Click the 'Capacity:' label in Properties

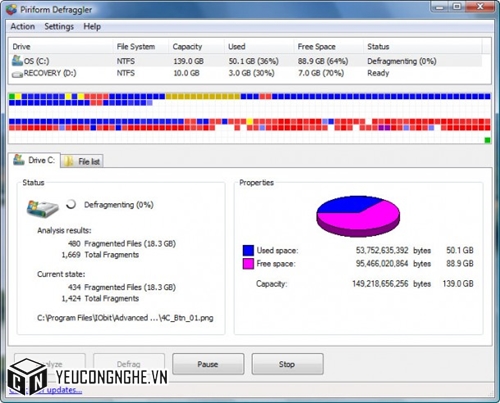click(x=271, y=284)
